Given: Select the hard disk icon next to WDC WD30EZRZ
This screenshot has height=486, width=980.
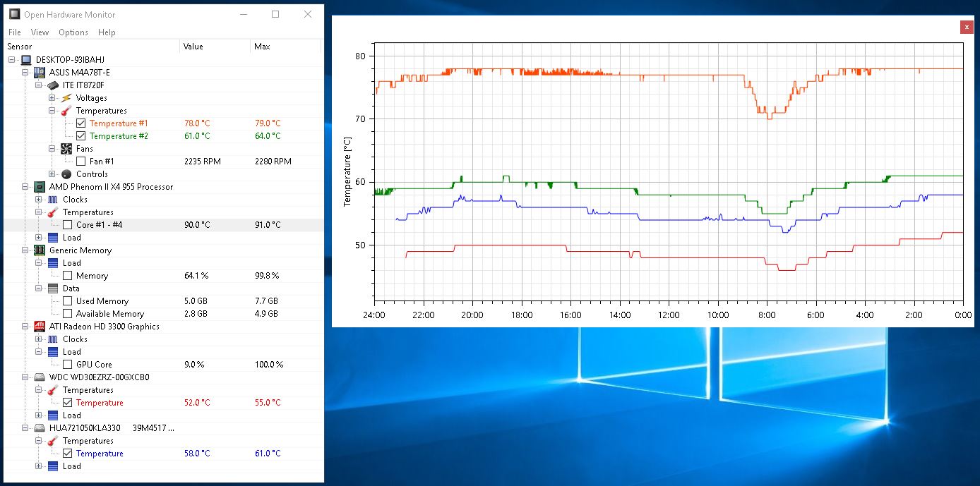Looking at the screenshot, I should [38, 377].
